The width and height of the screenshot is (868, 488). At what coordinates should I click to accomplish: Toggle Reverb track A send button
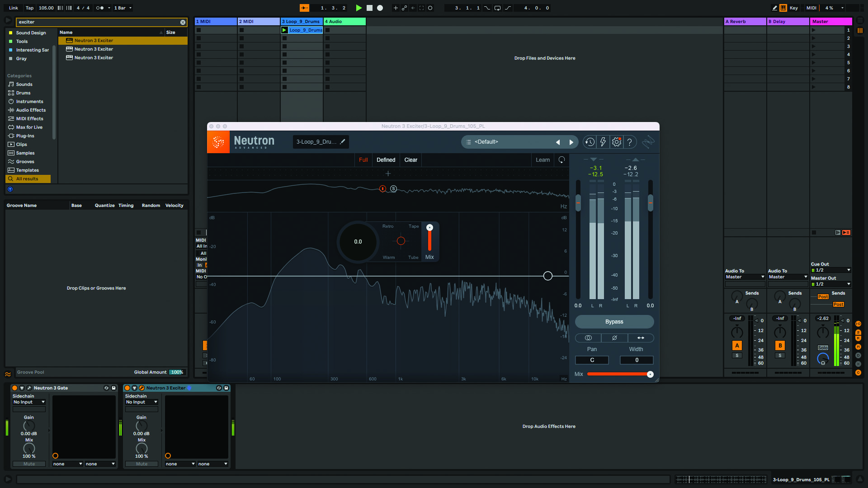737,346
